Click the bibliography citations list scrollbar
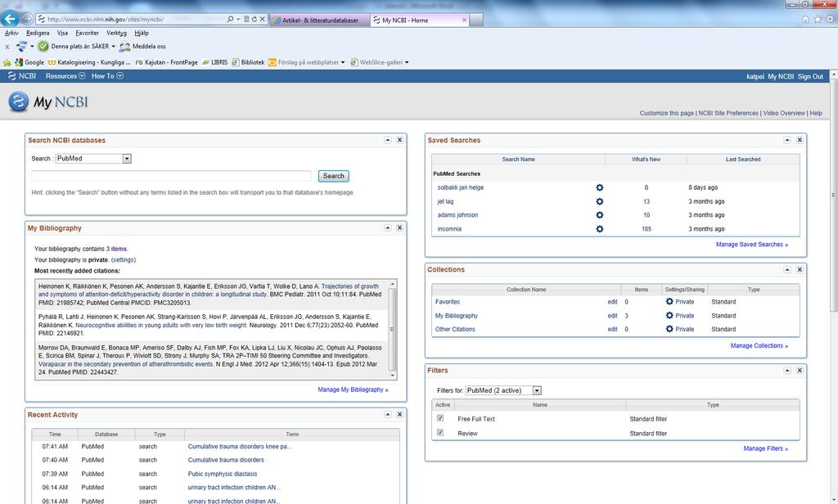This screenshot has height=504, width=838. [x=392, y=330]
